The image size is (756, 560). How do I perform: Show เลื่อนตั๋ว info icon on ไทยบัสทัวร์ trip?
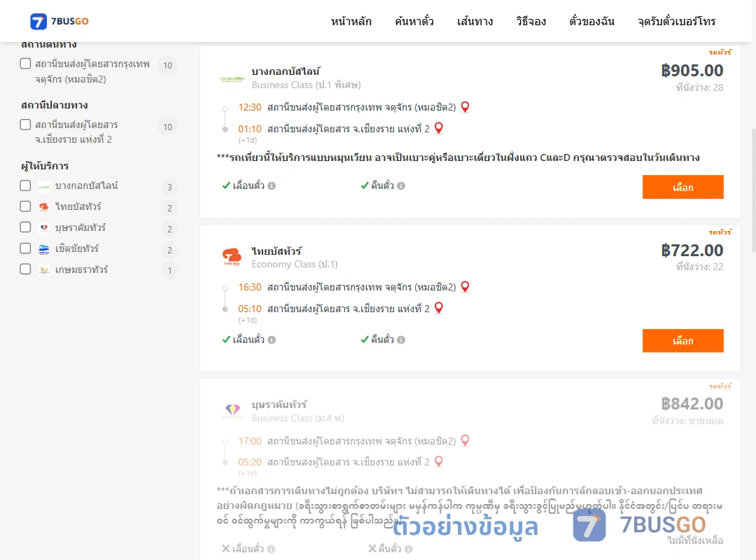point(272,339)
